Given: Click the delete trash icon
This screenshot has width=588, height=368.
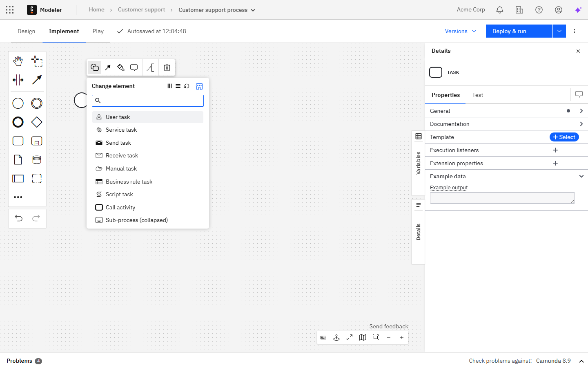Looking at the screenshot, I should coord(167,67).
